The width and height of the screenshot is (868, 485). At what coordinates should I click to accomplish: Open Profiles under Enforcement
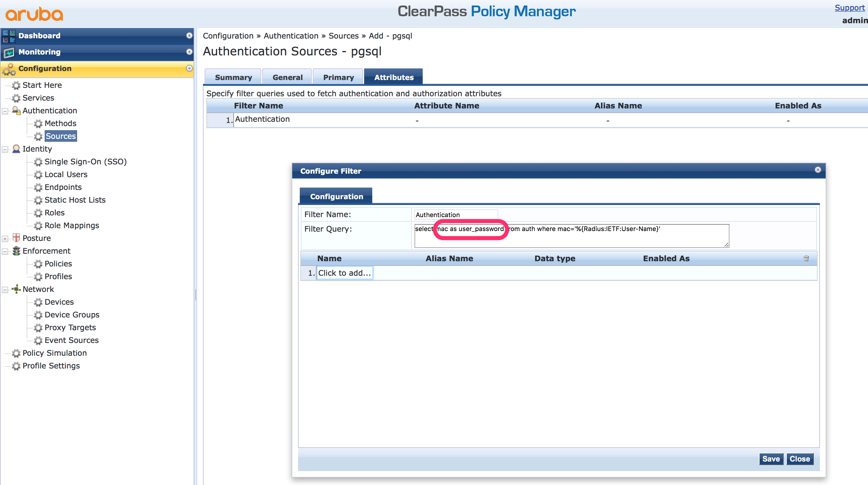click(58, 277)
